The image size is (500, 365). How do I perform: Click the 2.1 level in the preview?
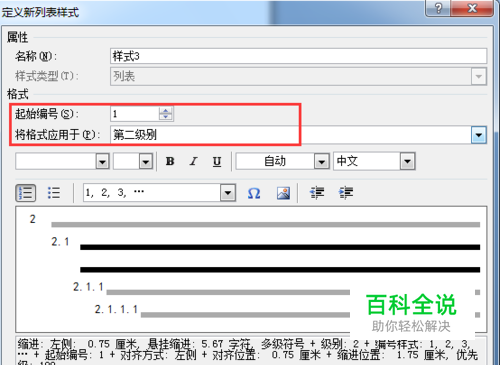coord(60,241)
